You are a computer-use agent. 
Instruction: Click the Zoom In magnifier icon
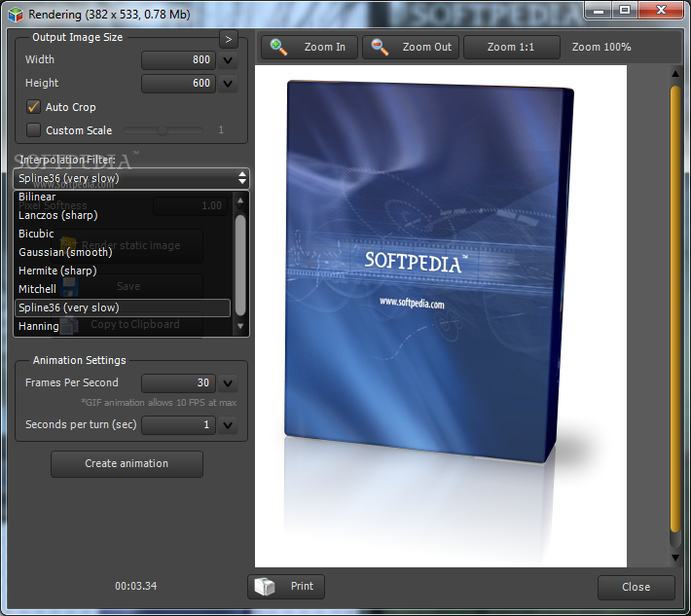coord(278,47)
